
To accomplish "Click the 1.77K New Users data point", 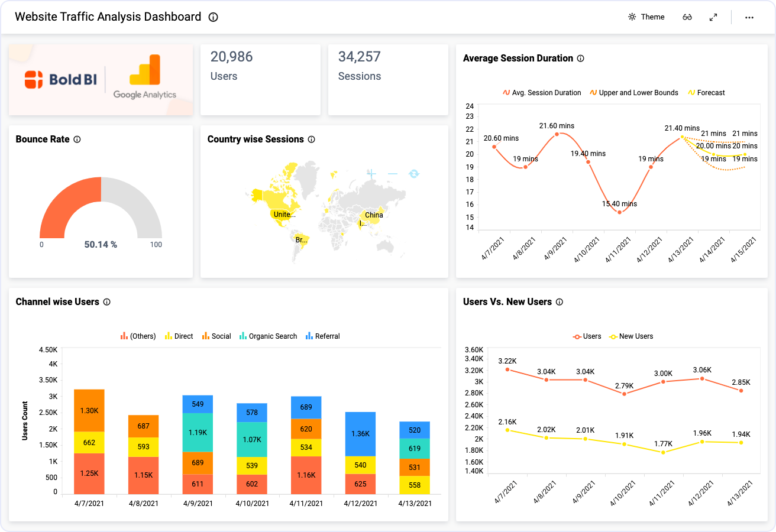I will coord(663,452).
